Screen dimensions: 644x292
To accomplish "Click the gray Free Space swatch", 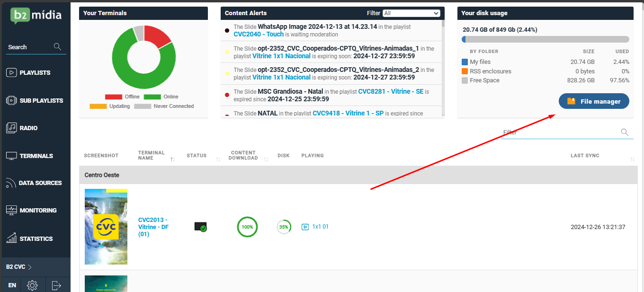I will 465,80.
